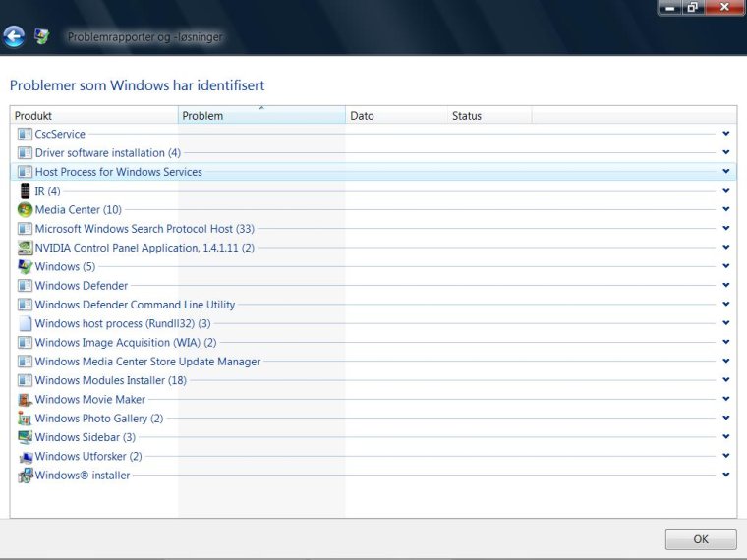Image resolution: width=747 pixels, height=560 pixels.
Task: Select 'Windows Image Acquisition (WIA) (2)' label
Action: point(126,343)
